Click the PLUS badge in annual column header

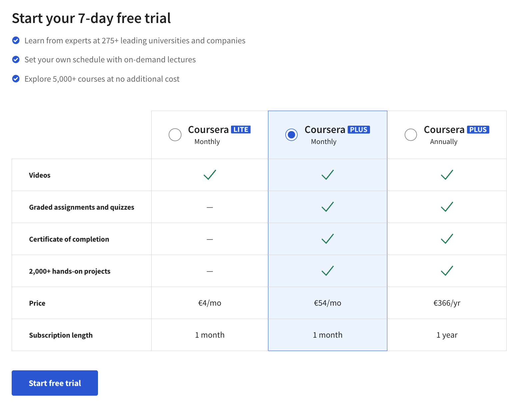pyautogui.click(x=479, y=129)
